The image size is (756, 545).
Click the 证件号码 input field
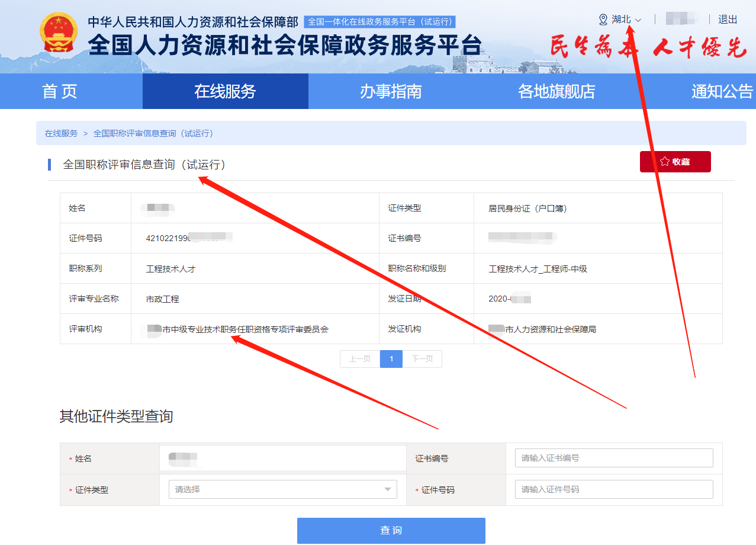click(613, 489)
